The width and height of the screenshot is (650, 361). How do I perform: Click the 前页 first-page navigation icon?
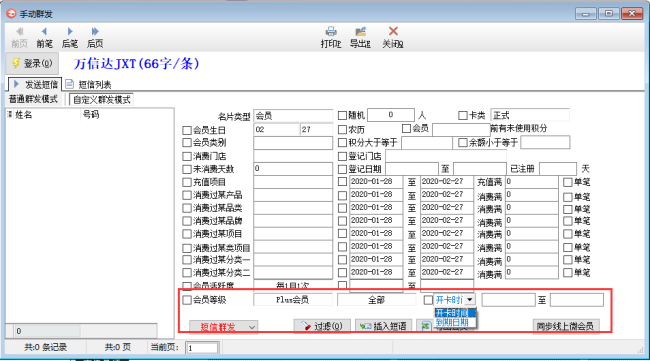click(x=19, y=31)
